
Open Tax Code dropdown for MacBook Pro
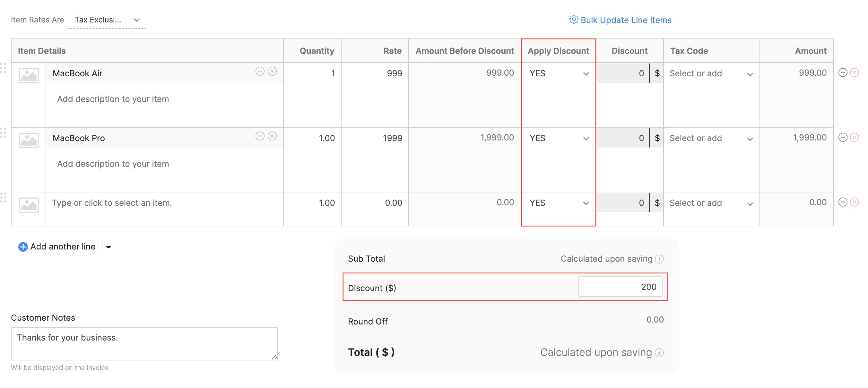tap(711, 138)
